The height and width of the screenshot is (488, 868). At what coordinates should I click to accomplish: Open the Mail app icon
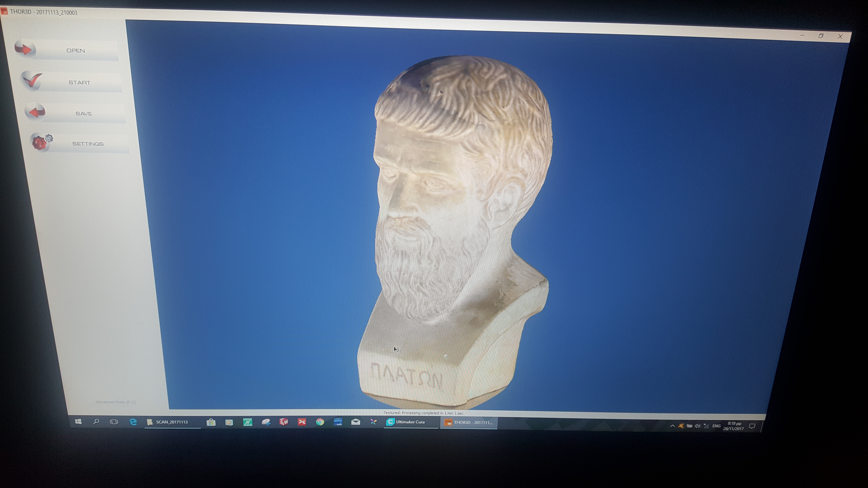pyautogui.click(x=356, y=422)
